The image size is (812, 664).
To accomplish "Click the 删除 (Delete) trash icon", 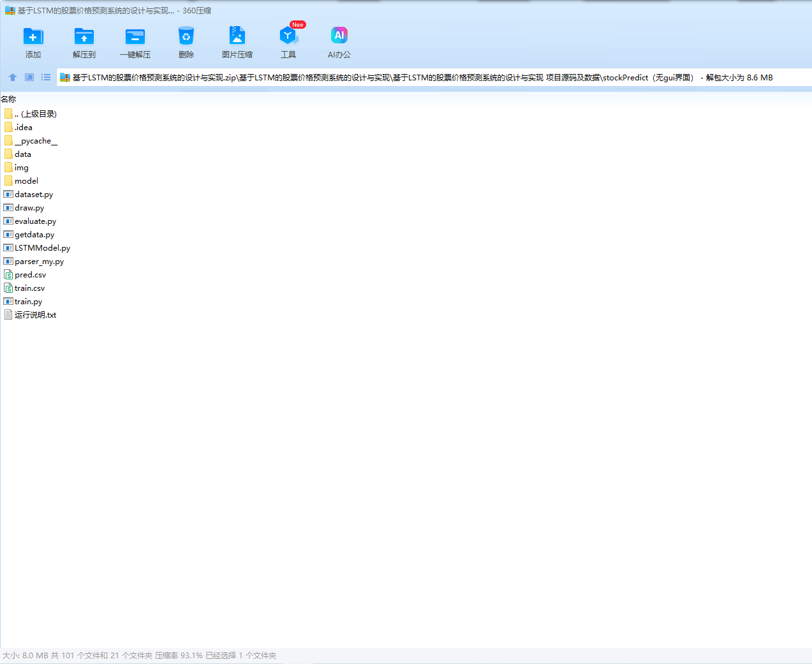I will (186, 36).
